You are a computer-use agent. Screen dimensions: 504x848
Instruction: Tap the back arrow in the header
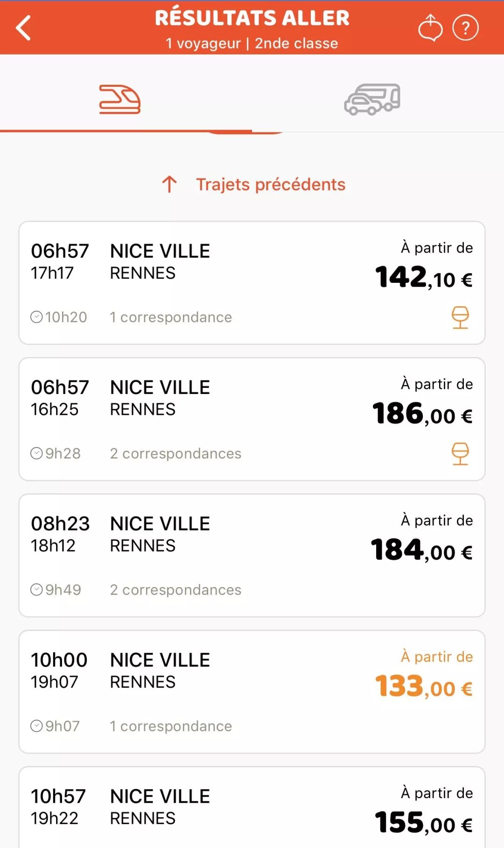(23, 28)
